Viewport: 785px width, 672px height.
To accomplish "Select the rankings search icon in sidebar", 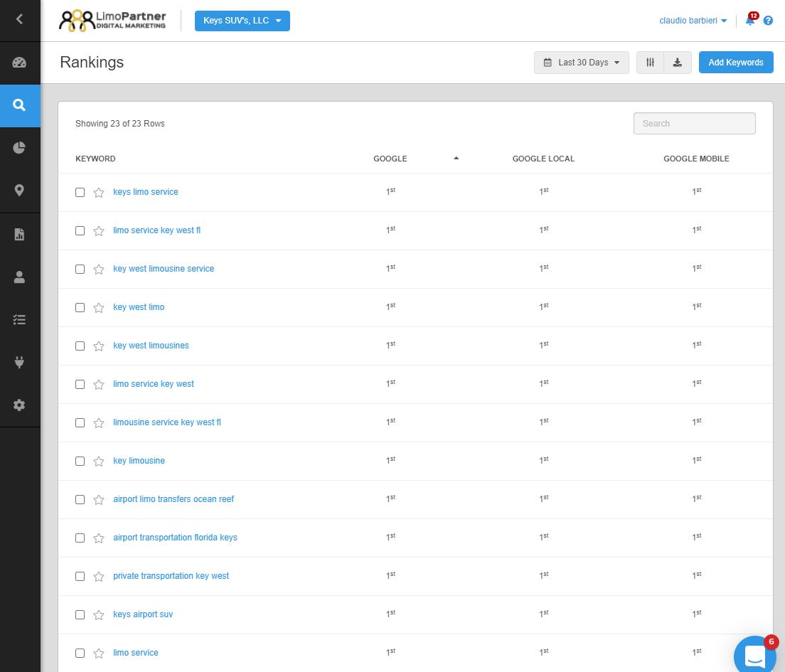I will (19, 105).
